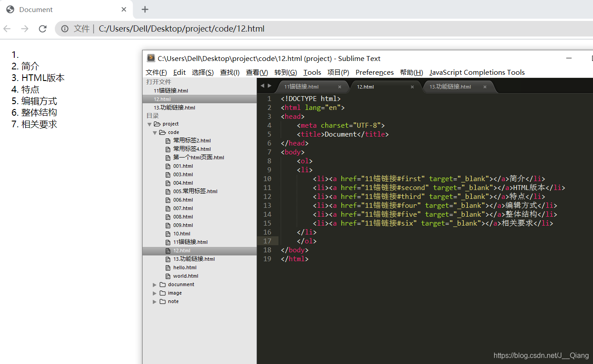Open 008.html in the folder tree
The width and height of the screenshot is (593, 364).
tap(183, 217)
